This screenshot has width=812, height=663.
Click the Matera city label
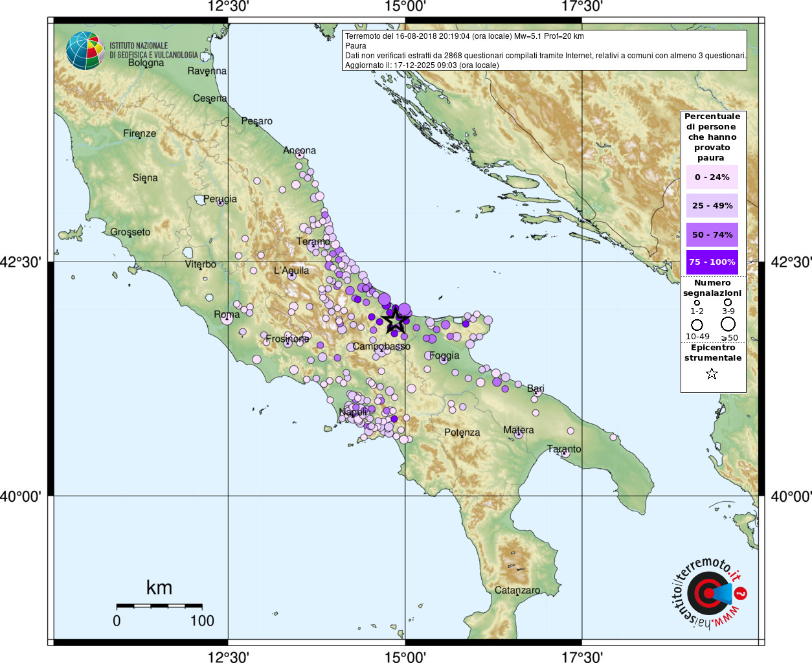click(x=519, y=430)
